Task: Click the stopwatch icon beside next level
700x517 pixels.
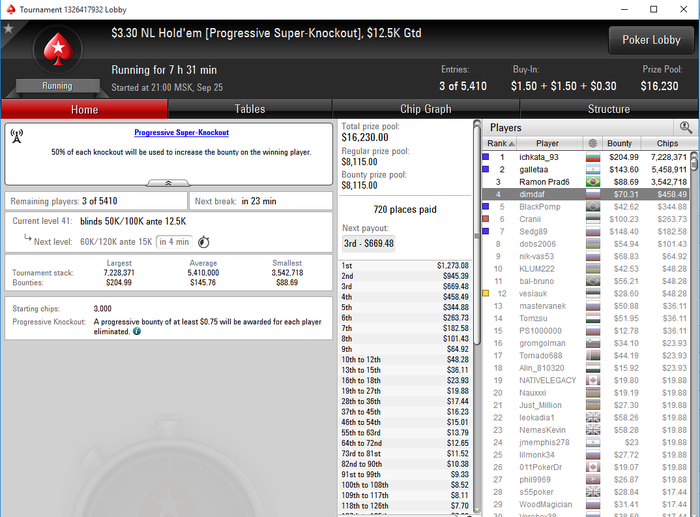Action: pyautogui.click(x=204, y=242)
